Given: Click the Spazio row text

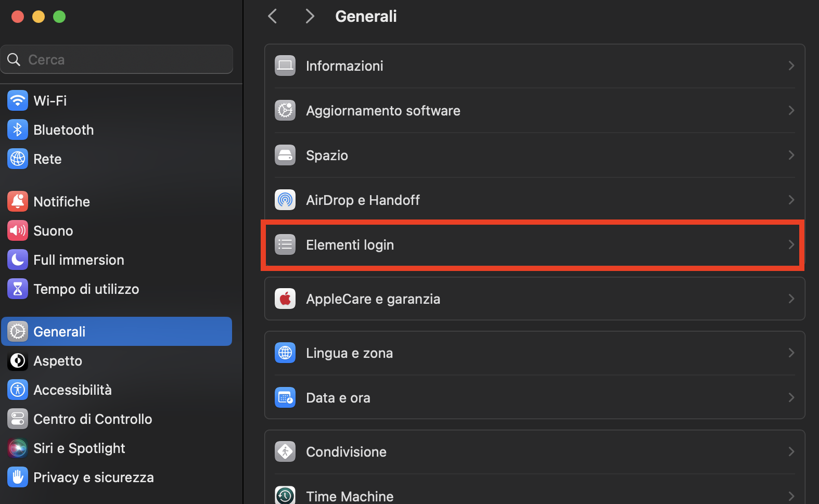Looking at the screenshot, I should coord(327,155).
